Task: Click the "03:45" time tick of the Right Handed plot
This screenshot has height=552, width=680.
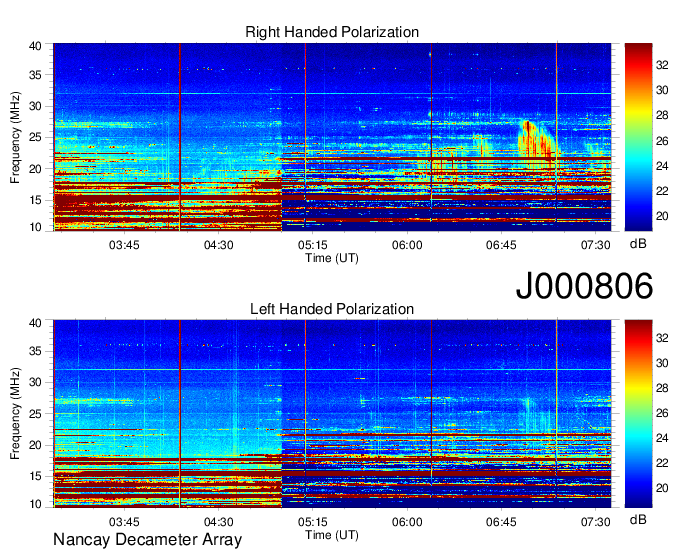Action: (124, 245)
